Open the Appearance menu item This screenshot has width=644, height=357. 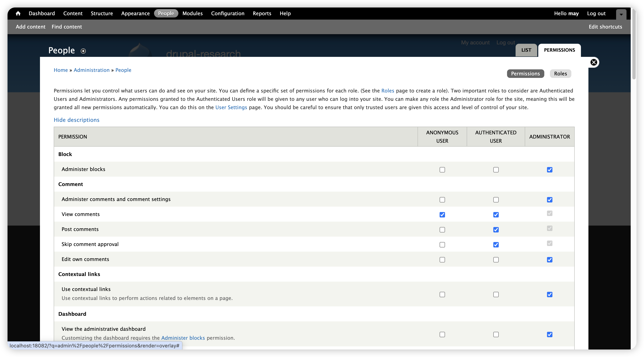tap(135, 13)
